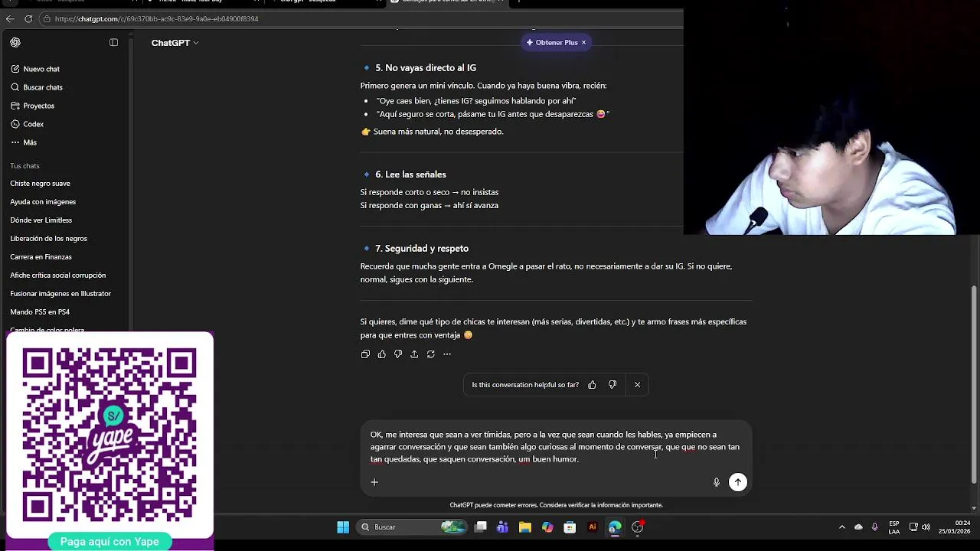Open the chat 'Afiche crítica social corrupción'
980x551 pixels.
coord(57,275)
